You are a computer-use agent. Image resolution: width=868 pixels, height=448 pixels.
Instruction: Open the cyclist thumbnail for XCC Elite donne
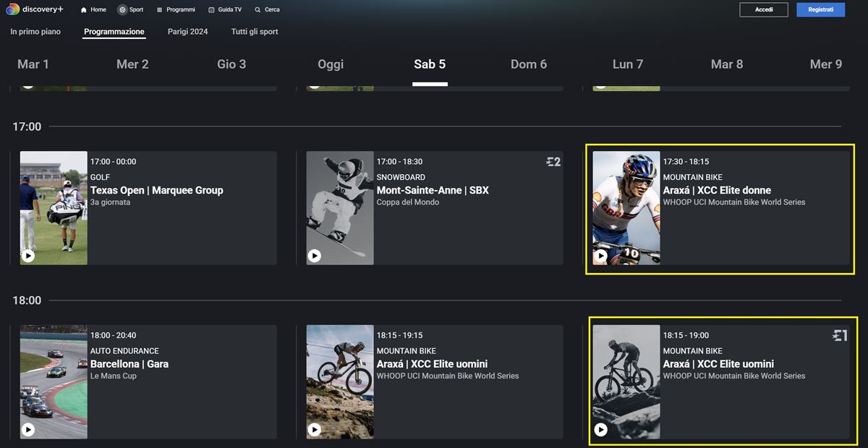(x=626, y=207)
